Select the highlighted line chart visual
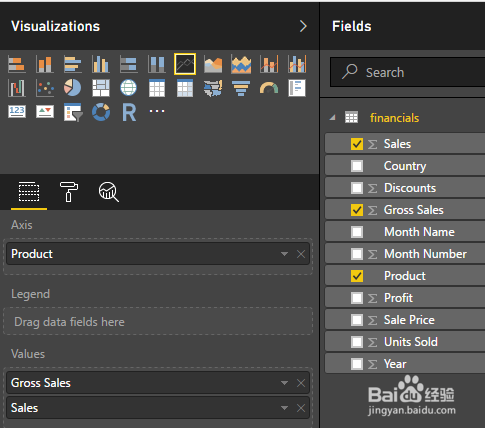This screenshot has width=485, height=428. tap(185, 64)
